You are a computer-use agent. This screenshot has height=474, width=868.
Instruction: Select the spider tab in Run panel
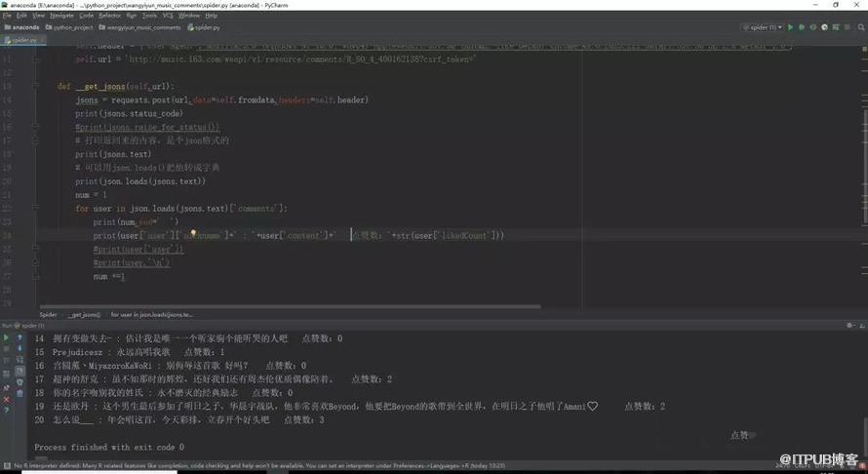pos(29,326)
